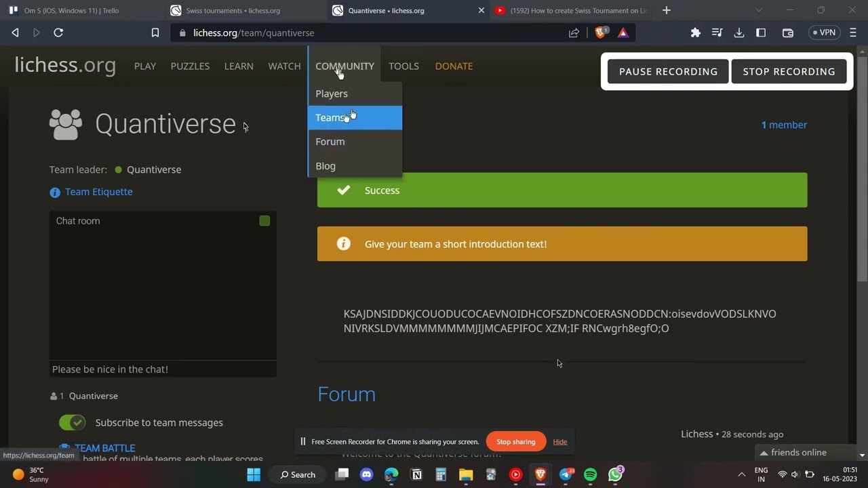Open YouTube Music red icon on taskbar
This screenshot has width=868, height=488.
(515, 474)
